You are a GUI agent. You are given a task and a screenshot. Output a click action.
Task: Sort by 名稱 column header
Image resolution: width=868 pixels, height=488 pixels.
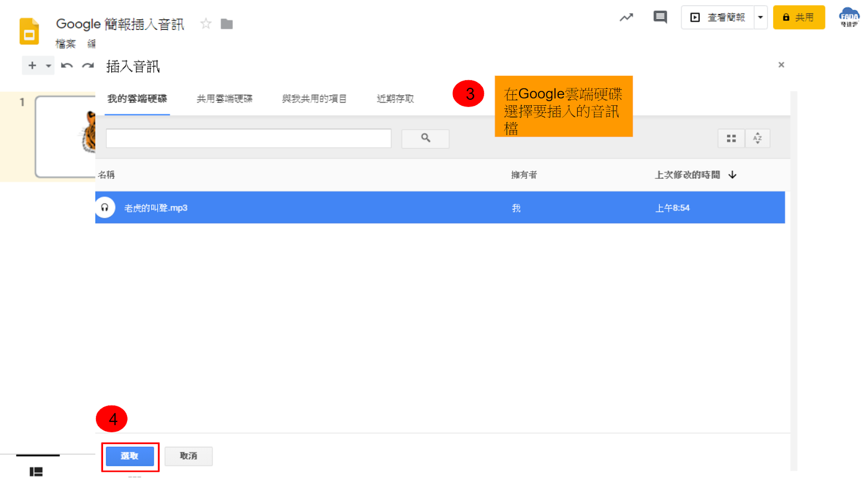click(x=106, y=175)
